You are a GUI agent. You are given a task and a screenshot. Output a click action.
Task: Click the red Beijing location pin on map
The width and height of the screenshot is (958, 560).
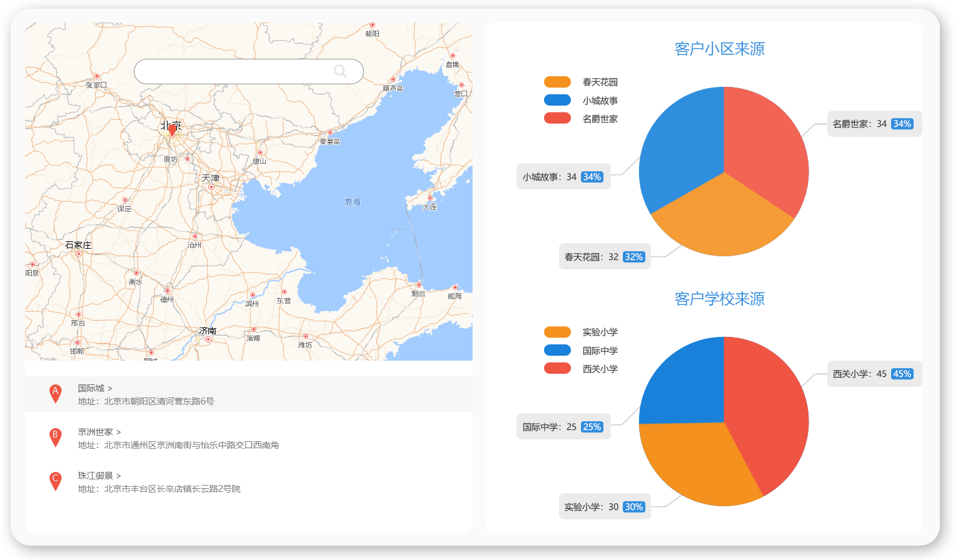(173, 130)
